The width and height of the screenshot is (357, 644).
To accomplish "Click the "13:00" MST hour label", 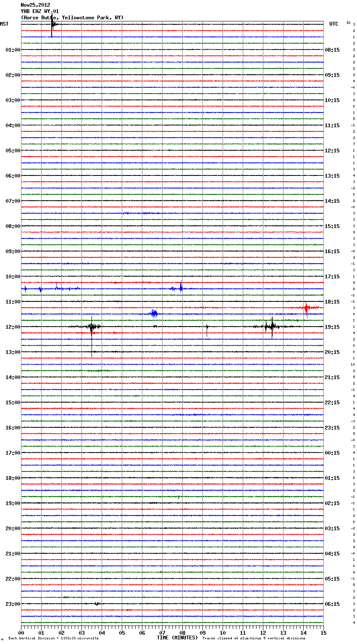I will [x=13, y=352].
